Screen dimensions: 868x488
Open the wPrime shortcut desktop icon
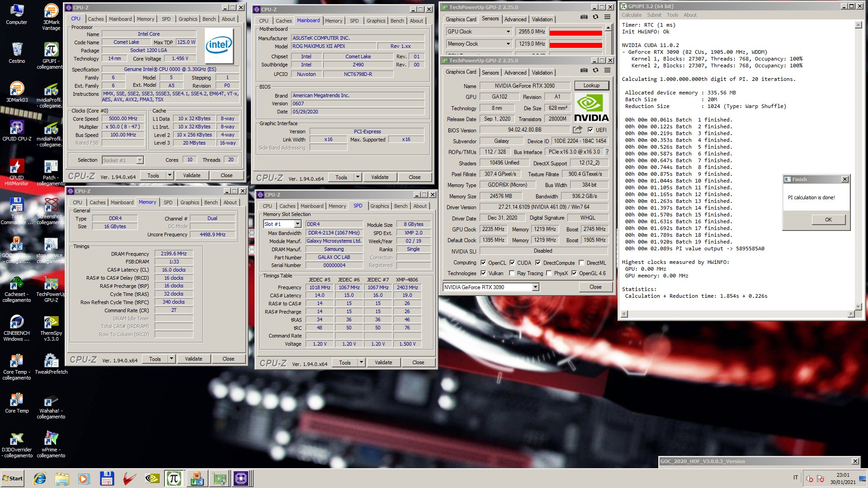[51, 444]
